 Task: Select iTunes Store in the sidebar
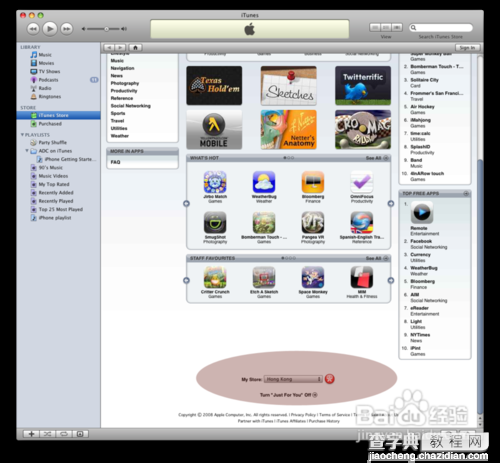(58, 115)
